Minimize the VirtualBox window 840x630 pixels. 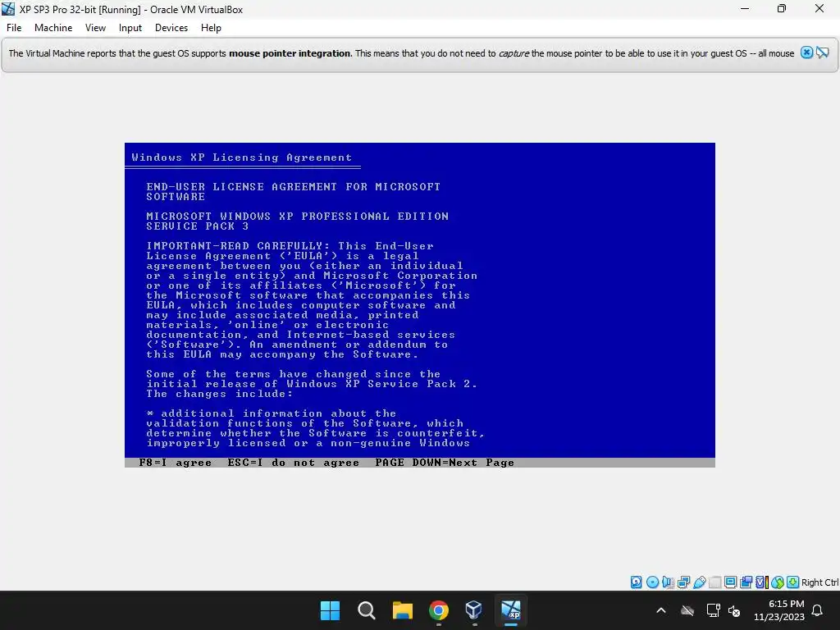tap(745, 8)
